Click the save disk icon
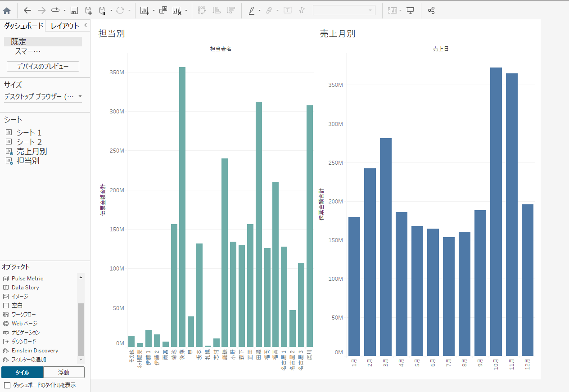 (x=74, y=10)
